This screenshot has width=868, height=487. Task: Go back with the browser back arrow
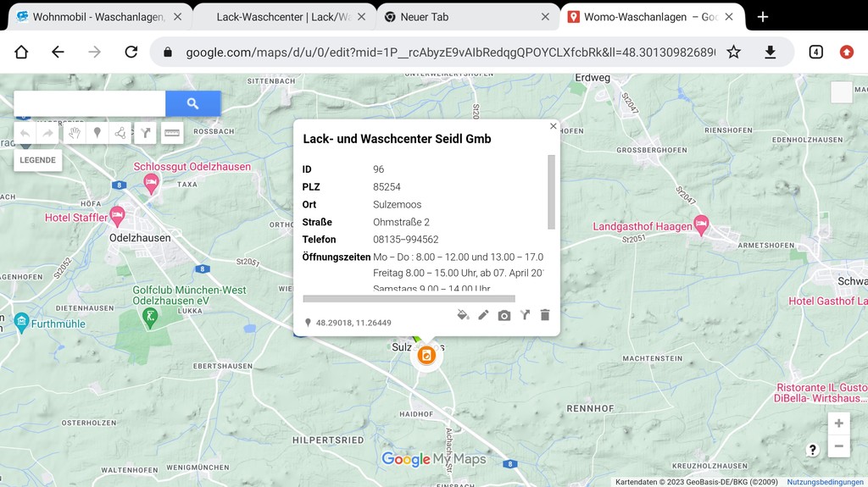(x=58, y=52)
